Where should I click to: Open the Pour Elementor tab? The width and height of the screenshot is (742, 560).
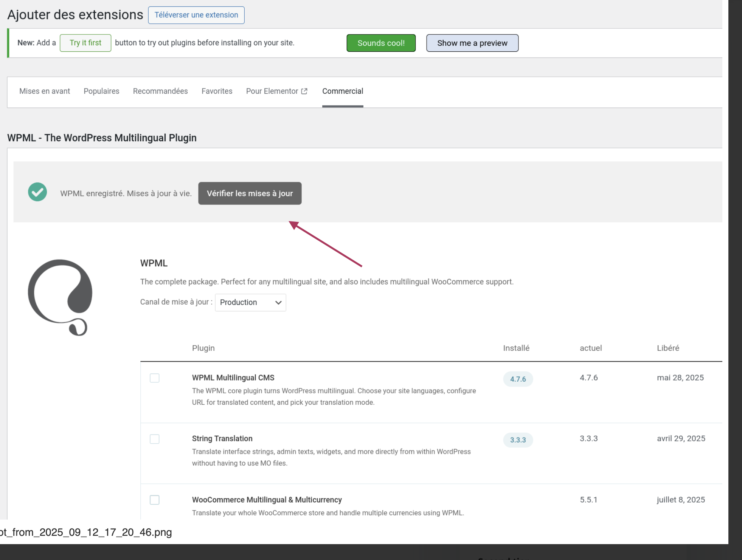click(x=276, y=91)
